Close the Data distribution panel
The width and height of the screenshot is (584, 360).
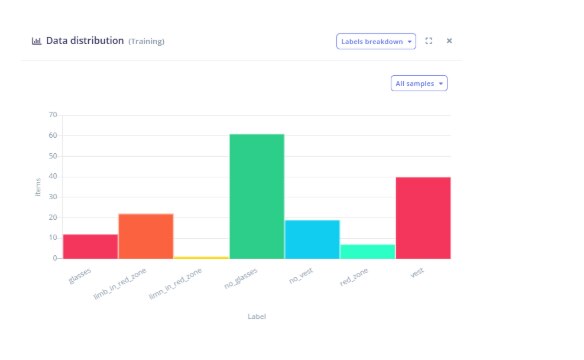click(x=449, y=41)
